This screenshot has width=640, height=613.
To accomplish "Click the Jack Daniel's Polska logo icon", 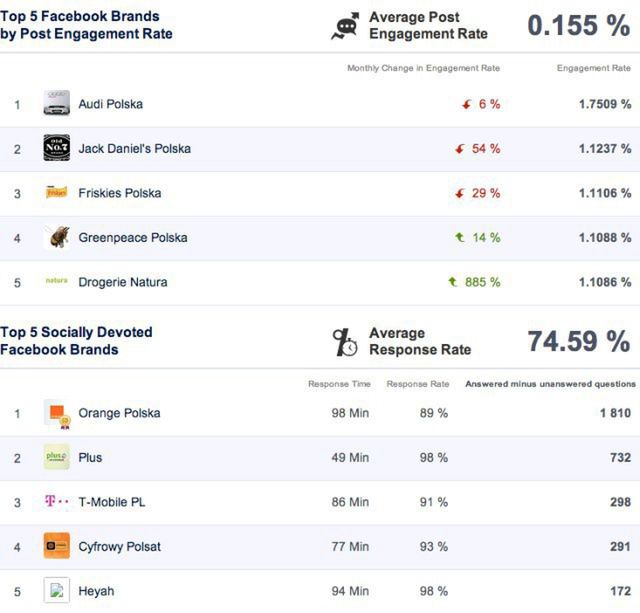I will point(57,148).
